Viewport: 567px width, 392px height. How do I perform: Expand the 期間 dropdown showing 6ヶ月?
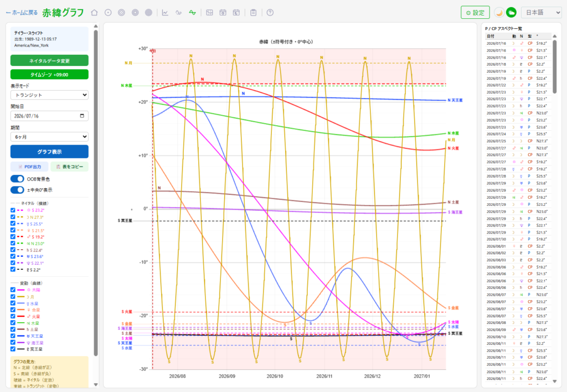pyautogui.click(x=49, y=137)
